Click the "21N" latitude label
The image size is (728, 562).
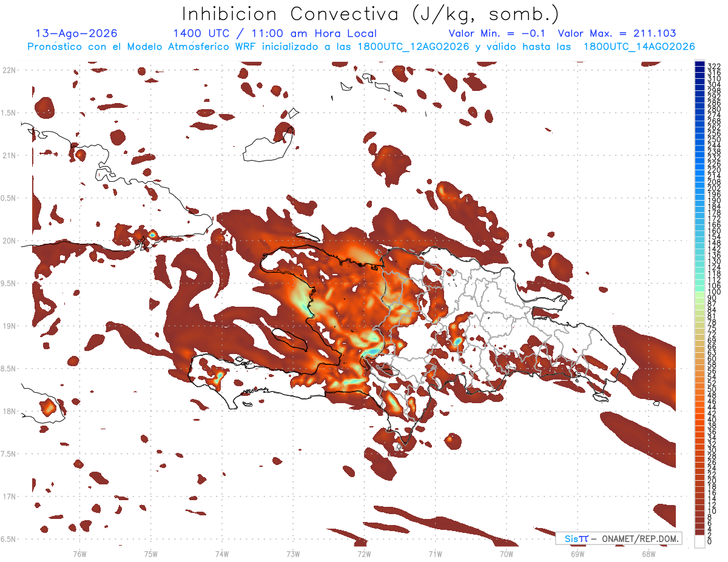tap(9, 155)
